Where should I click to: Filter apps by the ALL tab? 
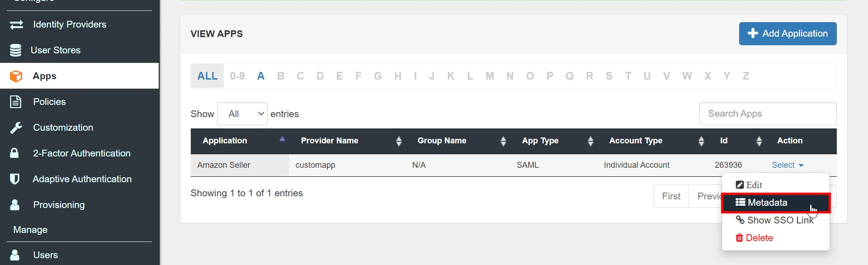pos(207,76)
